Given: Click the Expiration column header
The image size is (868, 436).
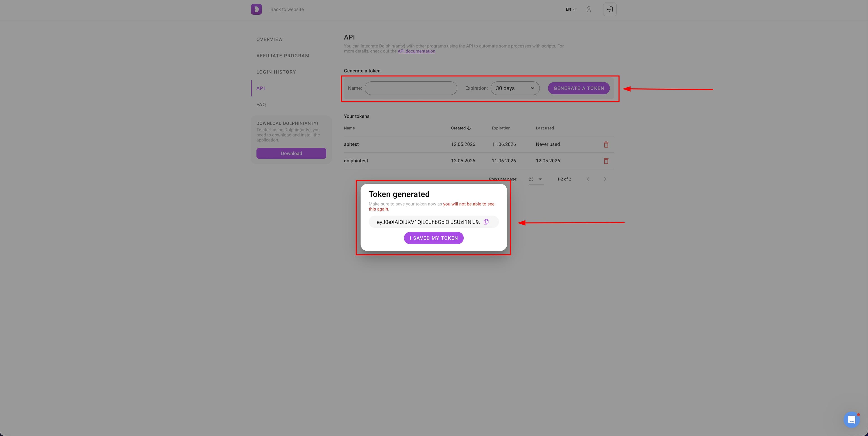Looking at the screenshot, I should (501, 128).
